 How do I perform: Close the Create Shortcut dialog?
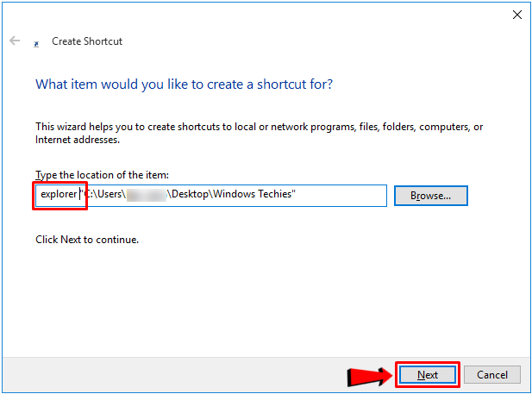(517, 15)
